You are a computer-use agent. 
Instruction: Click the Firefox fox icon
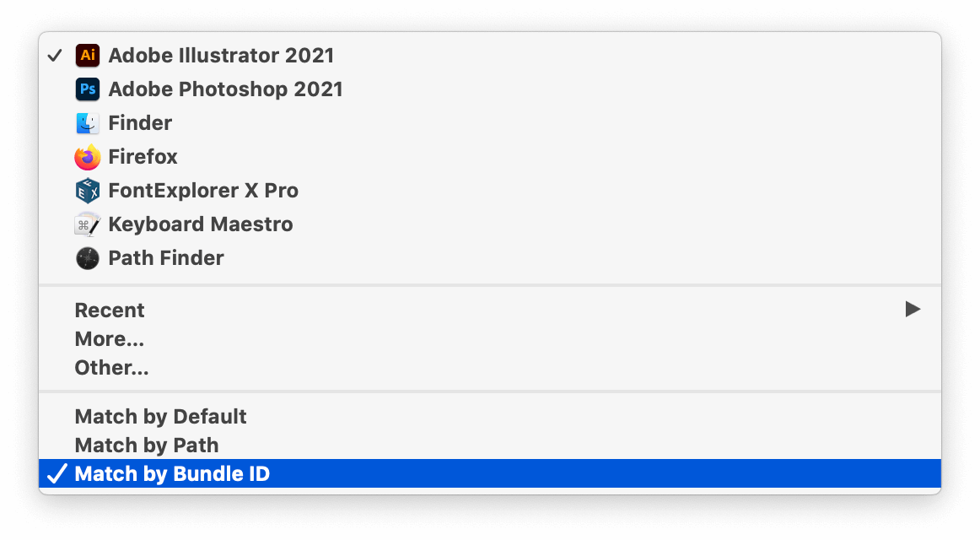88,157
